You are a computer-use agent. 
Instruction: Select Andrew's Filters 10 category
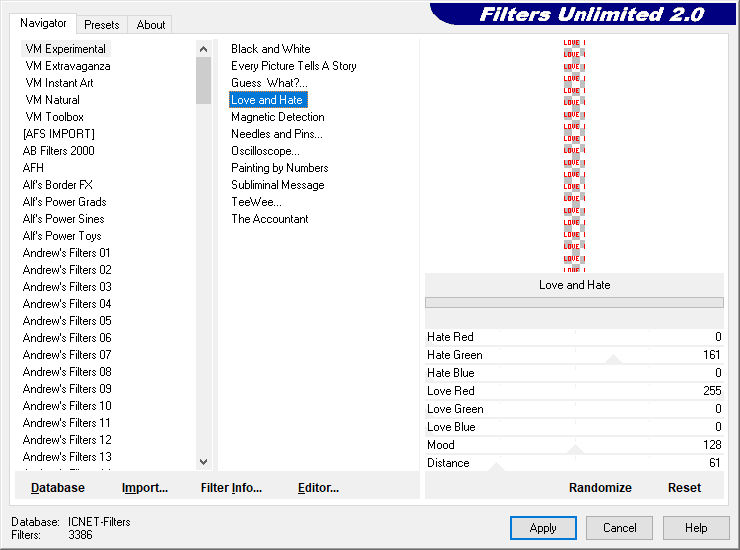coord(67,406)
